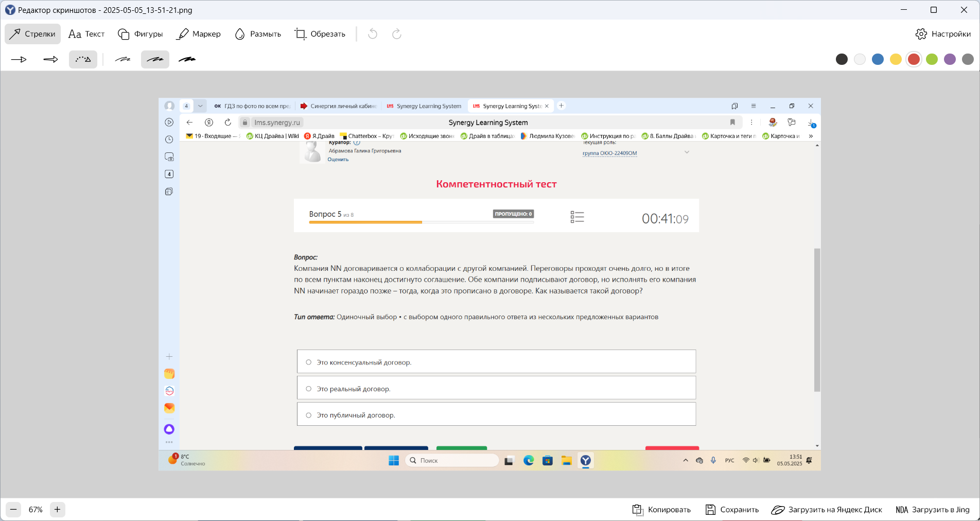Choose the double-line arrow style
This screenshot has height=521, width=980.
[x=50, y=60]
